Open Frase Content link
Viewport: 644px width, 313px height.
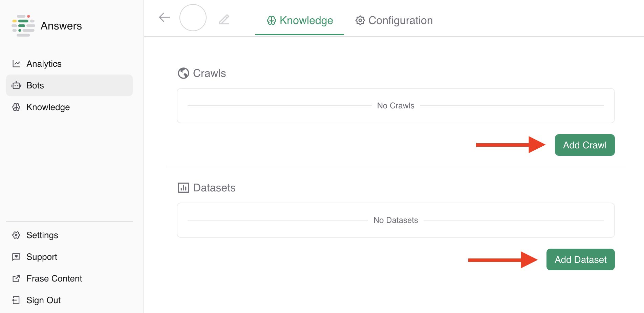coord(54,278)
